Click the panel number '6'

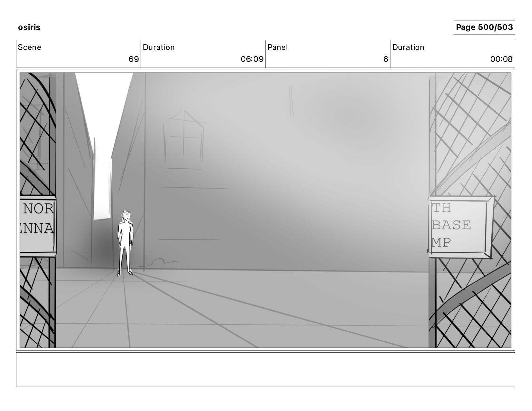coord(386,59)
